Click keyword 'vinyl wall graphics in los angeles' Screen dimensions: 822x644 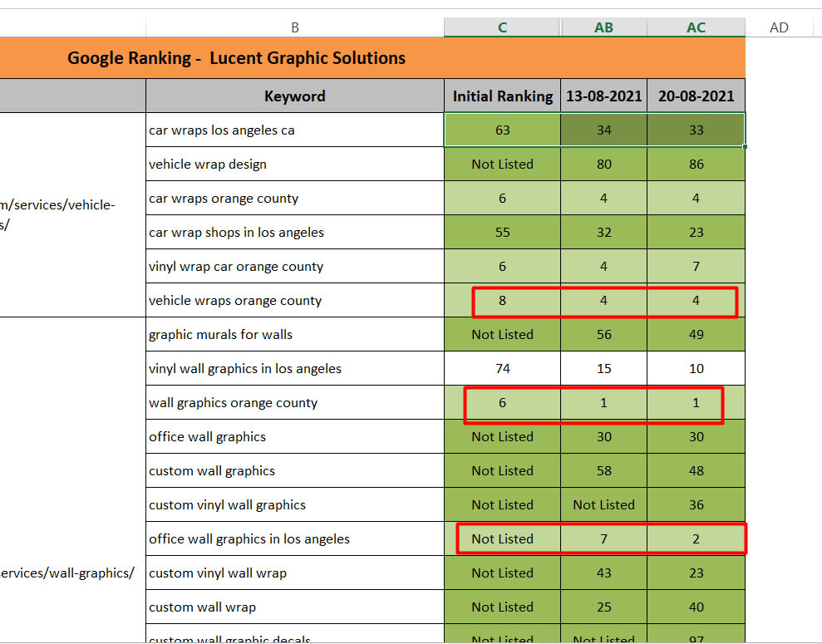coord(294,368)
